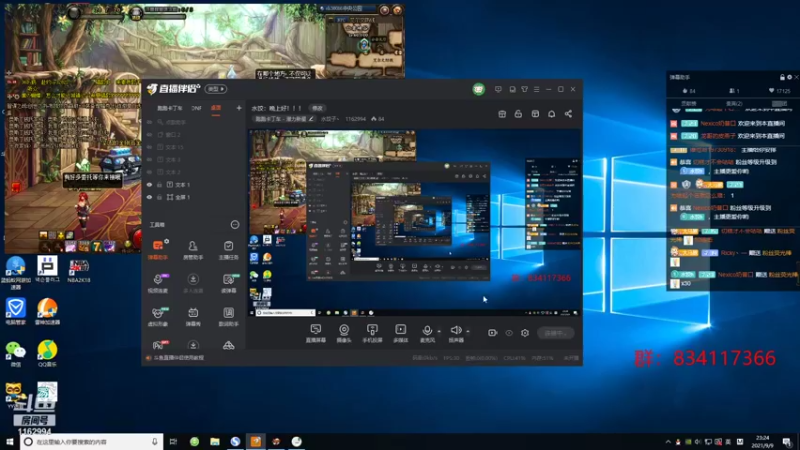This screenshot has width=800, height=450.
Task: Open the 房管助手 tool in the toolbox
Action: (193, 250)
